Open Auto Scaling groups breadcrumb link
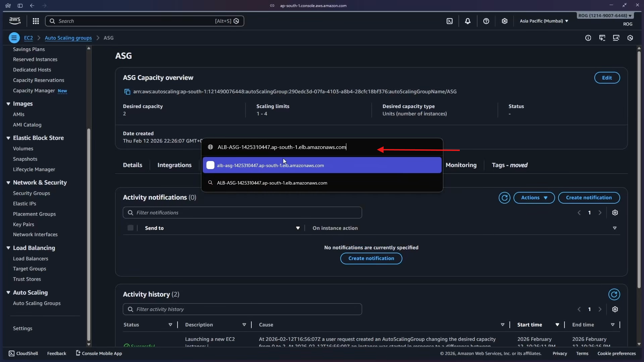The width and height of the screenshot is (644, 362). 68,38
